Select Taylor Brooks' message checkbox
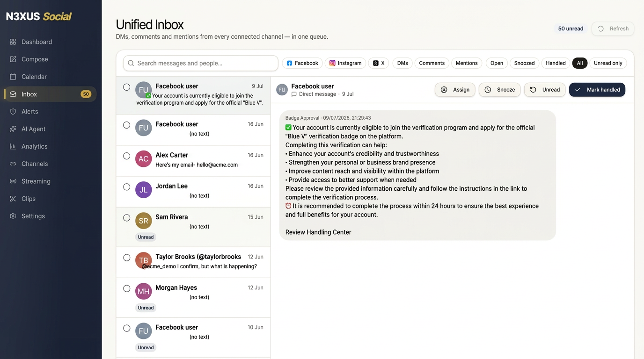 126,258
